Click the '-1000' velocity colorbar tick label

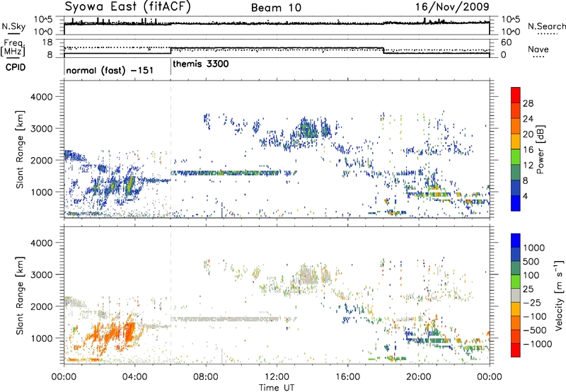(x=538, y=344)
